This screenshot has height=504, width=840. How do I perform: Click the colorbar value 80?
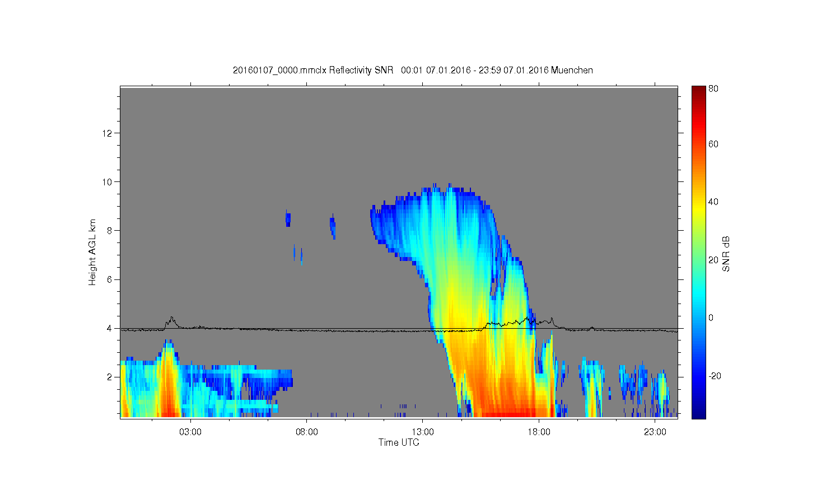click(x=713, y=88)
